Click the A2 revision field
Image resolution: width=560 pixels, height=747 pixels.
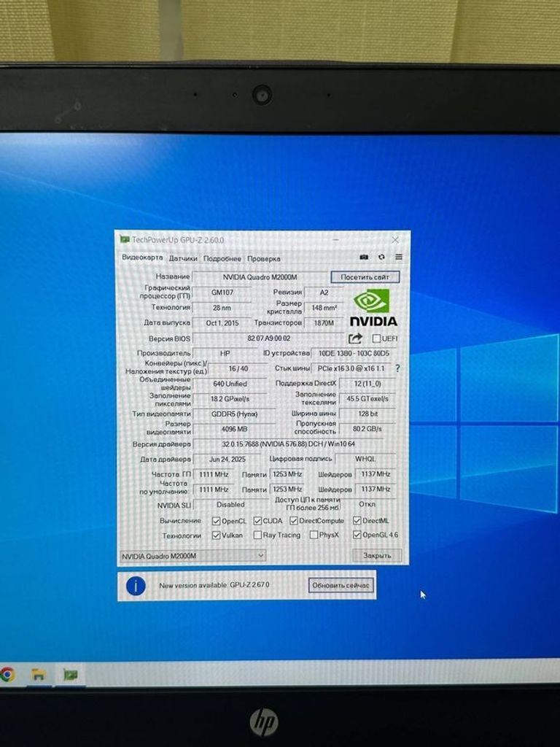324,292
